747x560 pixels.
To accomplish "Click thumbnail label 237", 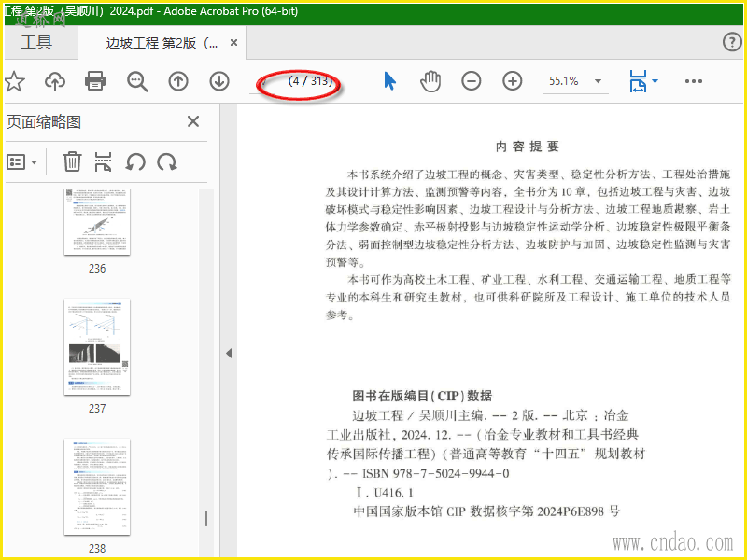I will coord(97,409).
